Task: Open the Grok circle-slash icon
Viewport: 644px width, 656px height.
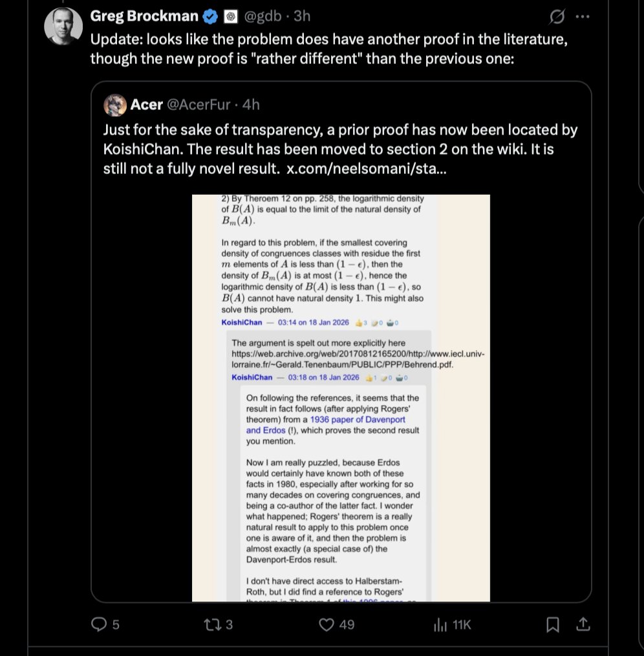Action: 557,17
